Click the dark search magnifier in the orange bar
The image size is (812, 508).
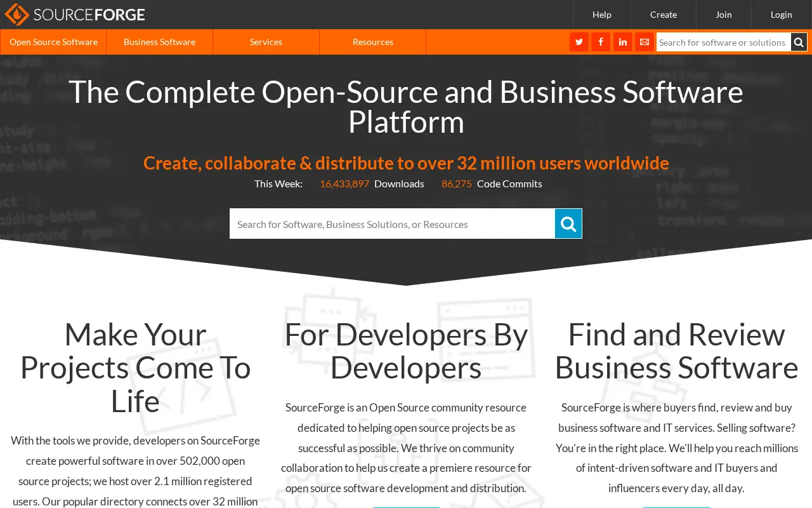point(799,42)
